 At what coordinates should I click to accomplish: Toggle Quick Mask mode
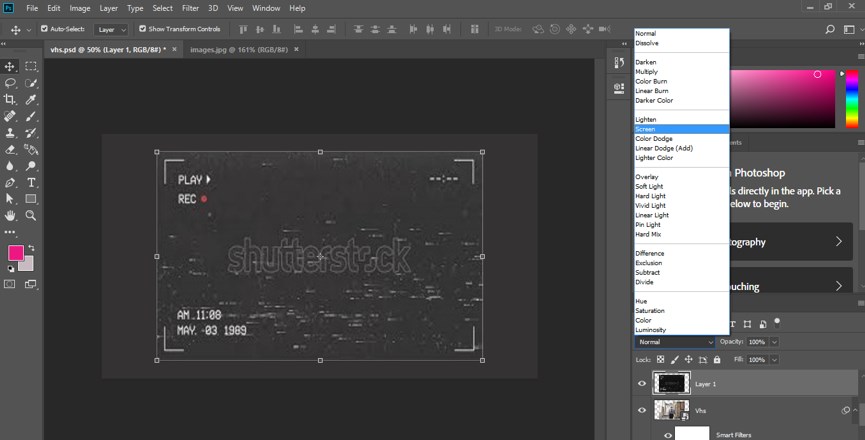(10, 284)
